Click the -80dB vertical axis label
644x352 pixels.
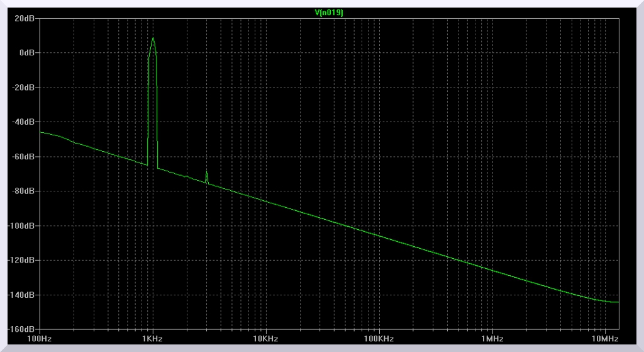pos(25,191)
